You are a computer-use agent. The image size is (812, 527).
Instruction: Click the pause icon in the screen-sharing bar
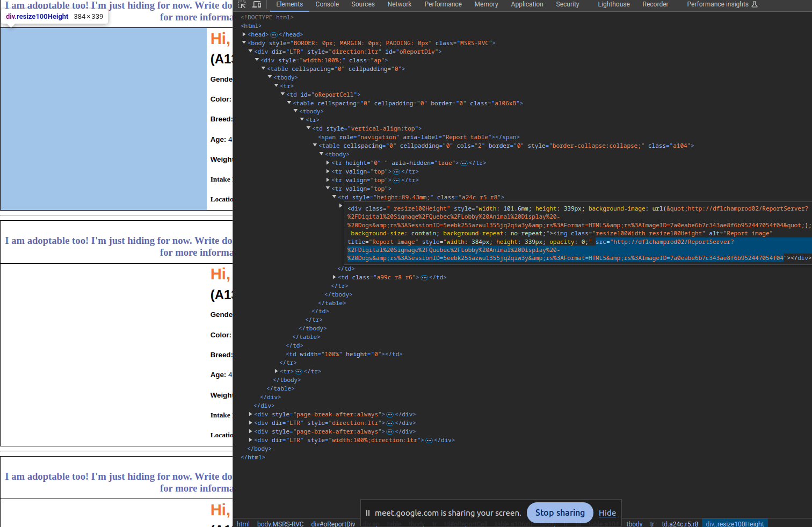click(368, 513)
